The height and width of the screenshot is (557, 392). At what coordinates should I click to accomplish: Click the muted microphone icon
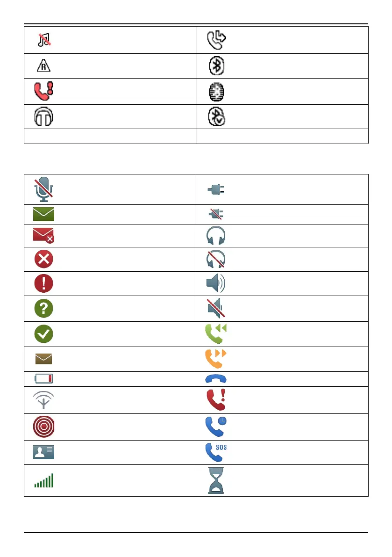[43, 190]
